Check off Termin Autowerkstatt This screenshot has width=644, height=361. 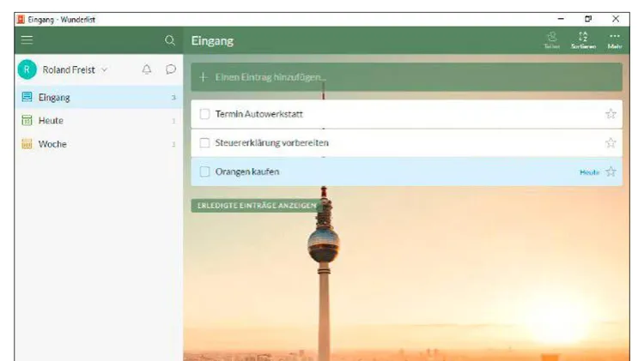click(x=204, y=114)
